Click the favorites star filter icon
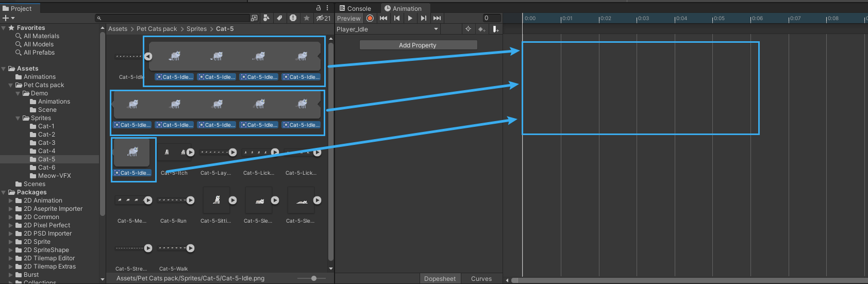868x284 pixels. [x=307, y=18]
